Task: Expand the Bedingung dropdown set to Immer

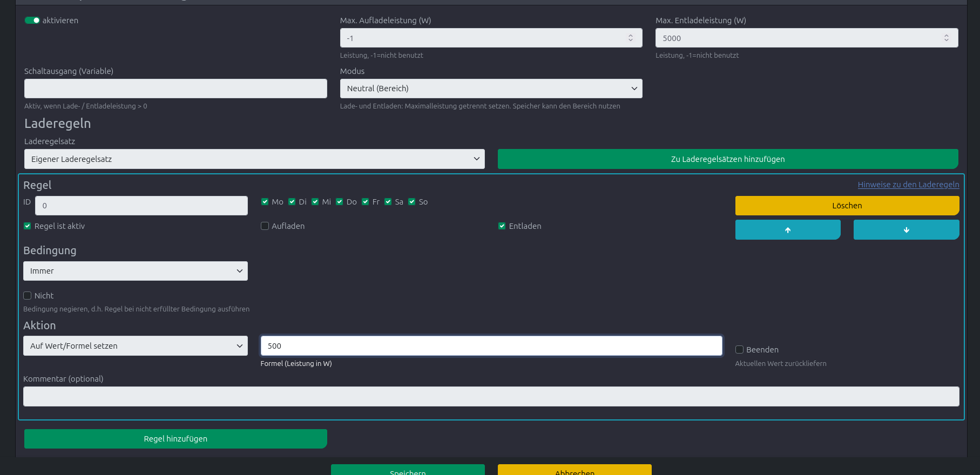Action: coord(135,271)
